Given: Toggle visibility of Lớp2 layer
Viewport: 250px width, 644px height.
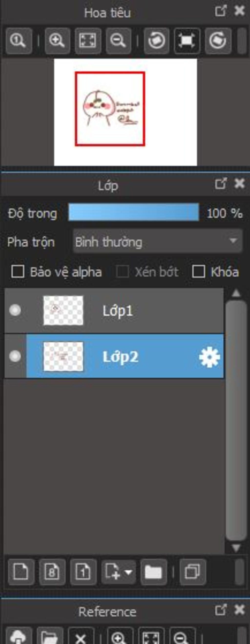Looking at the screenshot, I should (x=15, y=356).
